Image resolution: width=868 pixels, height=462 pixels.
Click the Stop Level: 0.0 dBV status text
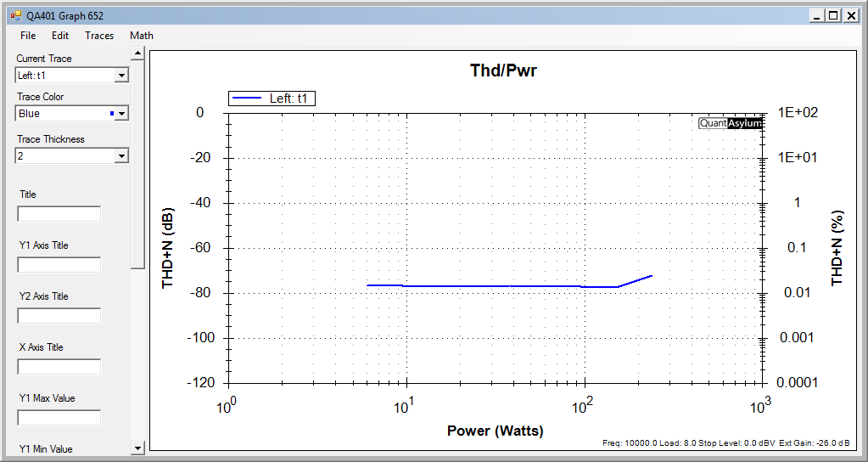click(x=736, y=443)
